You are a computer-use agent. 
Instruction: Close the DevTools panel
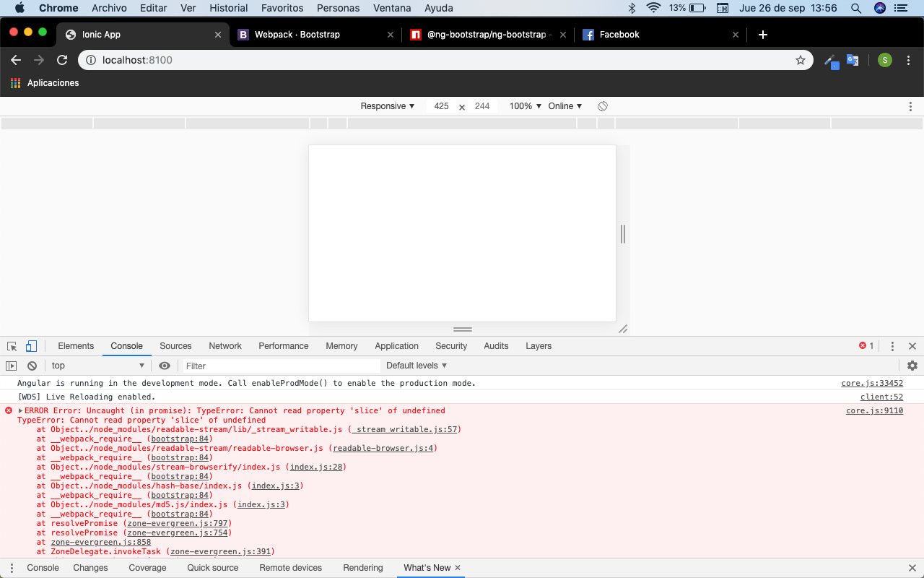point(912,346)
